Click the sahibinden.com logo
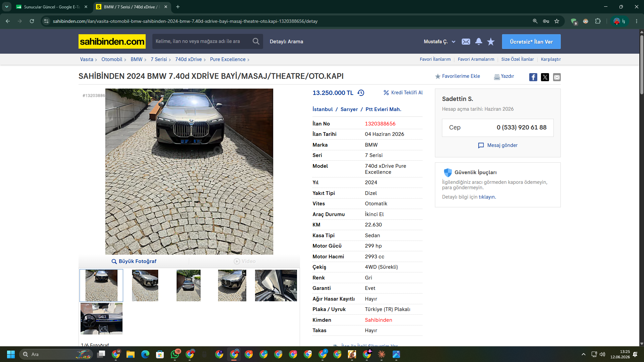 click(x=112, y=41)
